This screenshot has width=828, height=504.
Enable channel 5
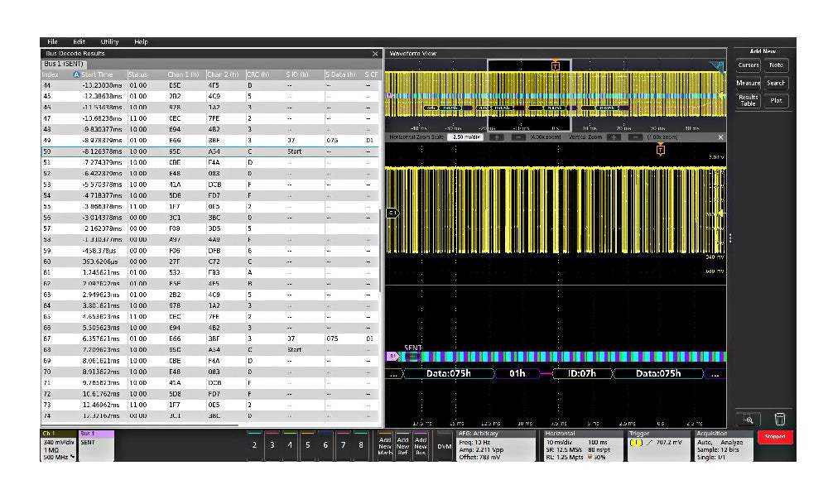306,445
